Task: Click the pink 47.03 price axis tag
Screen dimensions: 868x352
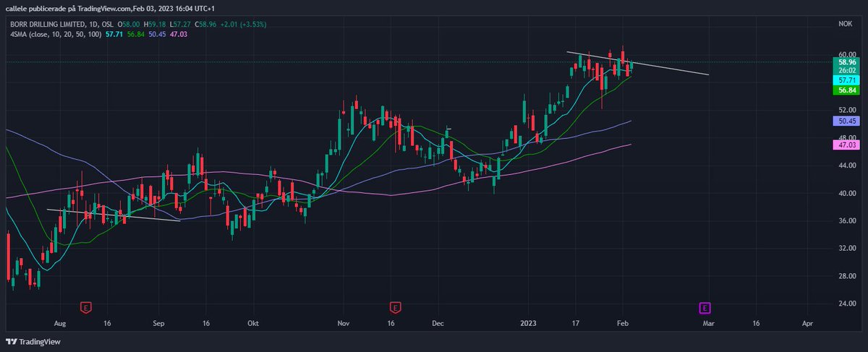Action: click(x=847, y=145)
